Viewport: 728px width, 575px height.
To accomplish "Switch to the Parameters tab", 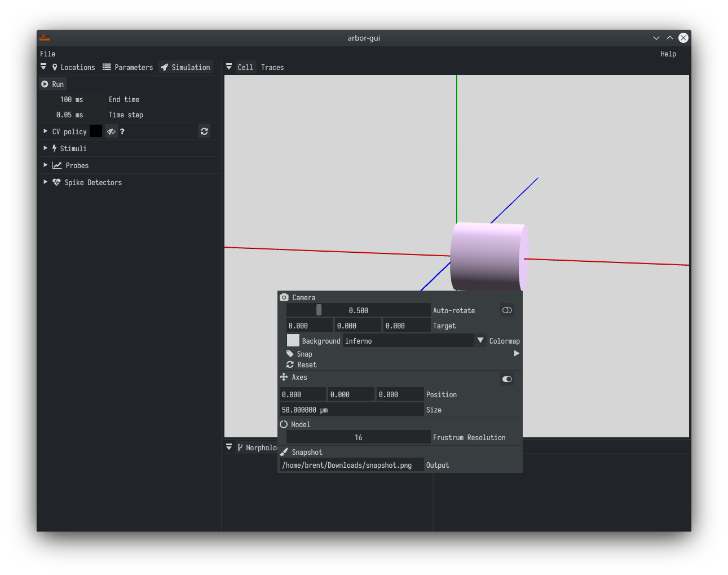I will click(128, 67).
